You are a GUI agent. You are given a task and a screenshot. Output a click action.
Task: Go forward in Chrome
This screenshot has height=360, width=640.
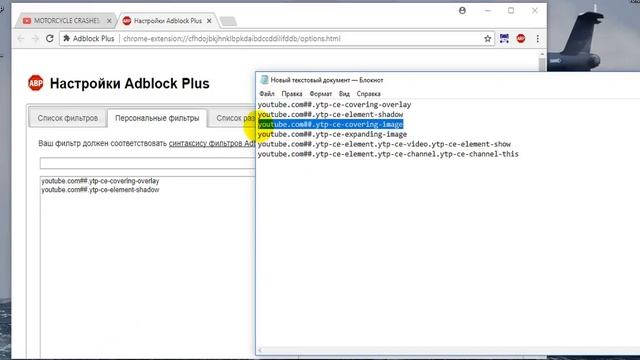coord(35,38)
